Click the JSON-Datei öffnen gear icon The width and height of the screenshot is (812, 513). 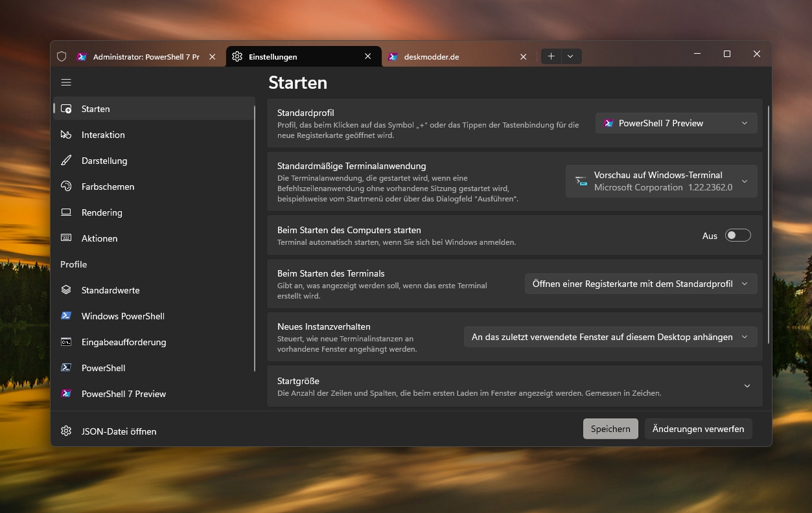point(66,431)
